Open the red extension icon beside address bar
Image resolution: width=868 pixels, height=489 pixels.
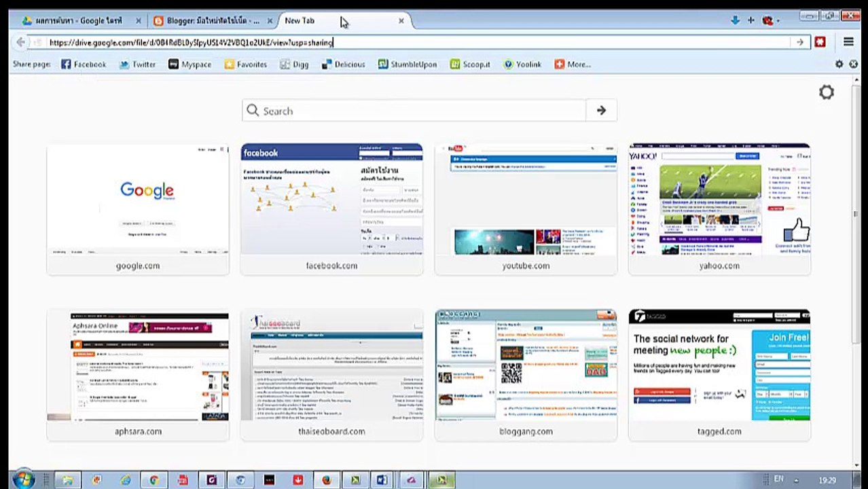820,42
